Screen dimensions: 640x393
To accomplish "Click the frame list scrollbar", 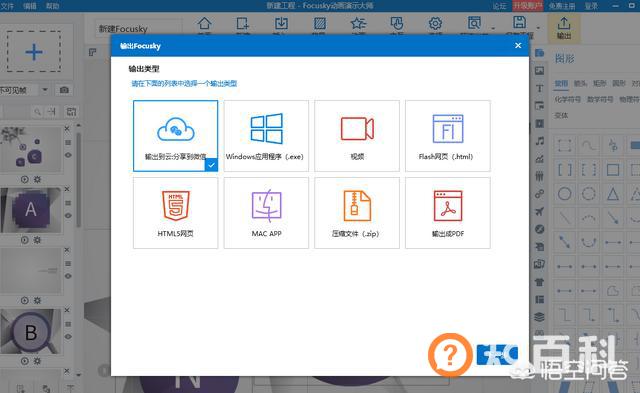I will 78,180.
